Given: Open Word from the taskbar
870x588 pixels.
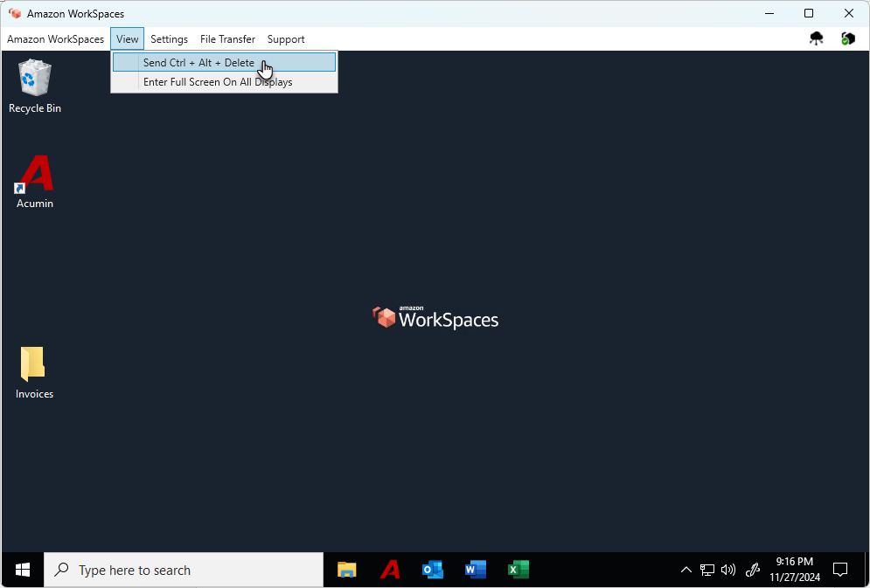Looking at the screenshot, I should coord(476,570).
